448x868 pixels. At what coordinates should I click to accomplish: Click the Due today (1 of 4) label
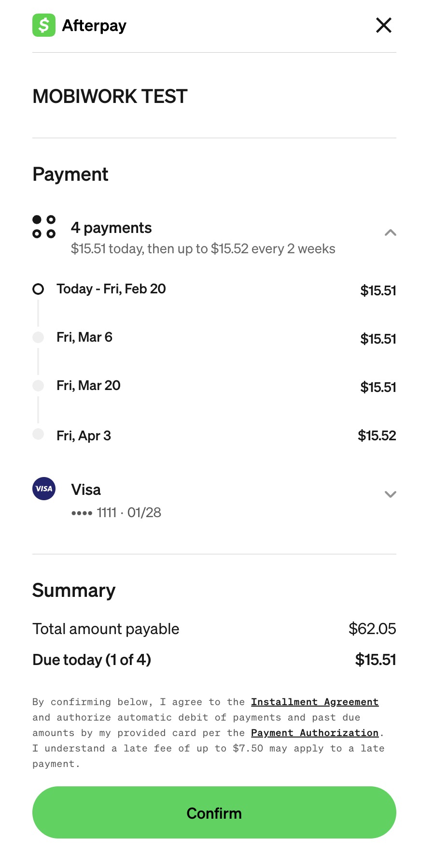point(92,660)
